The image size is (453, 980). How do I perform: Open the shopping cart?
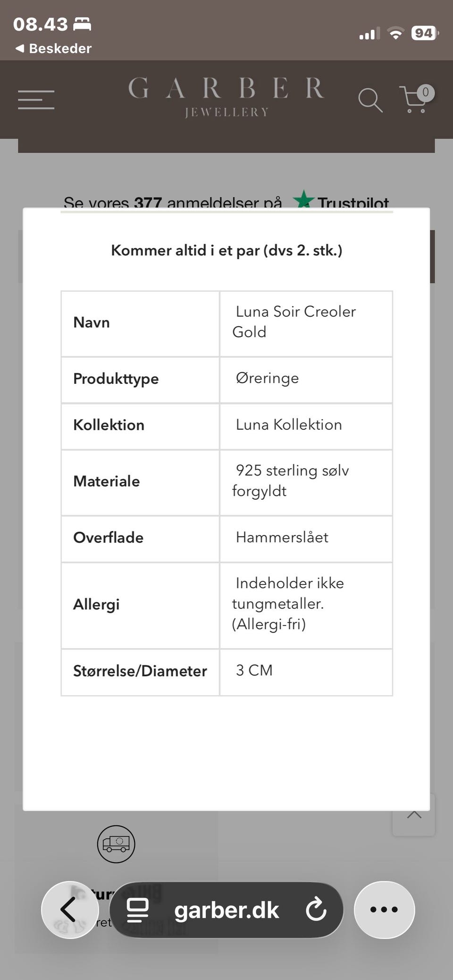[x=412, y=100]
